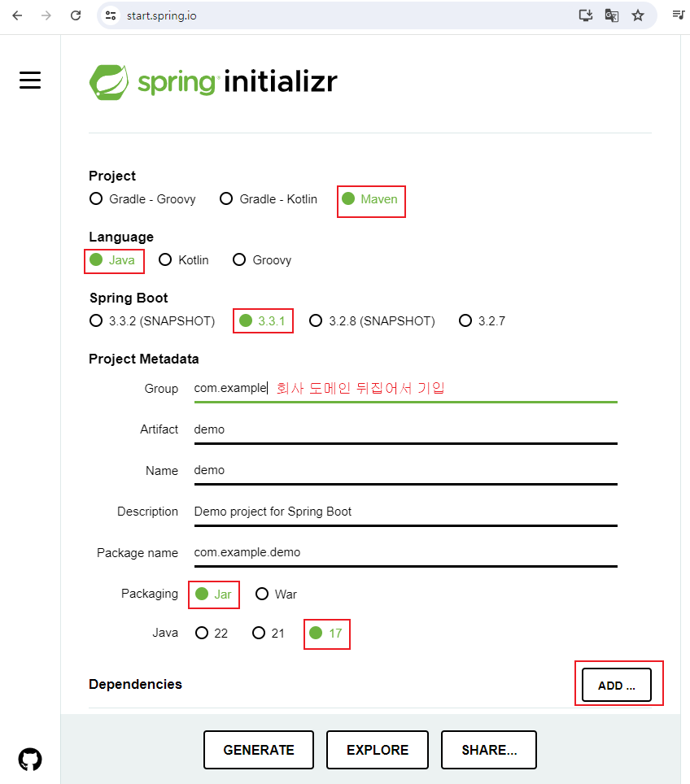Click the Artifact input field
The image size is (690, 784).
click(x=406, y=429)
